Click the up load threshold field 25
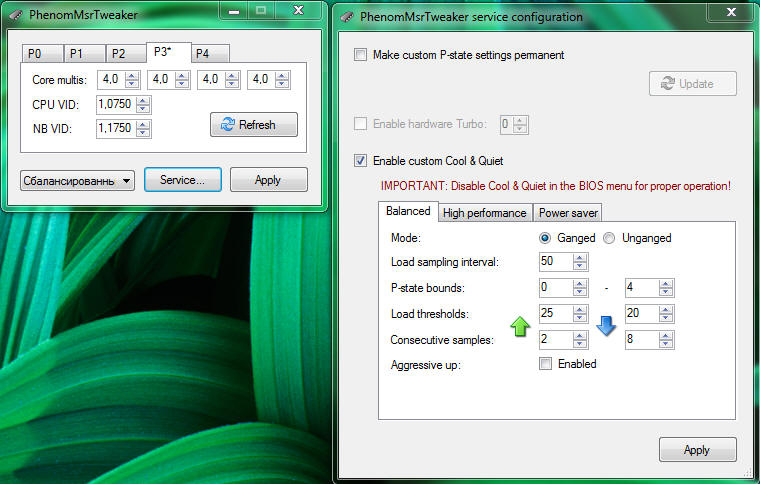760x484 pixels. (x=564, y=314)
